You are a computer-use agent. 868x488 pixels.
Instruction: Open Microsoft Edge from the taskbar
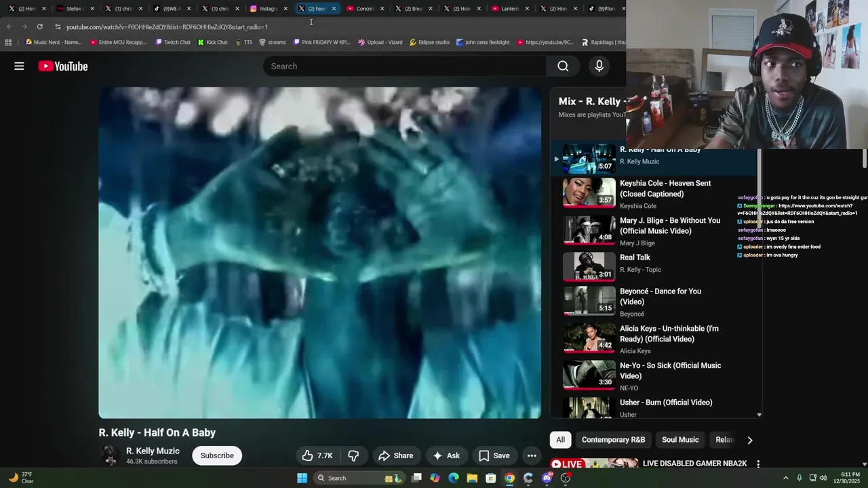454,478
